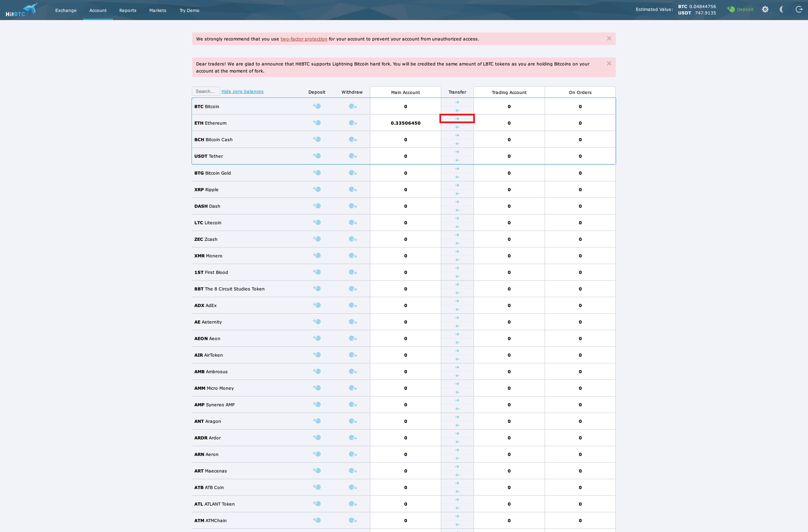Withdraw icon for BCH Bitcoin Cash

tap(353, 139)
